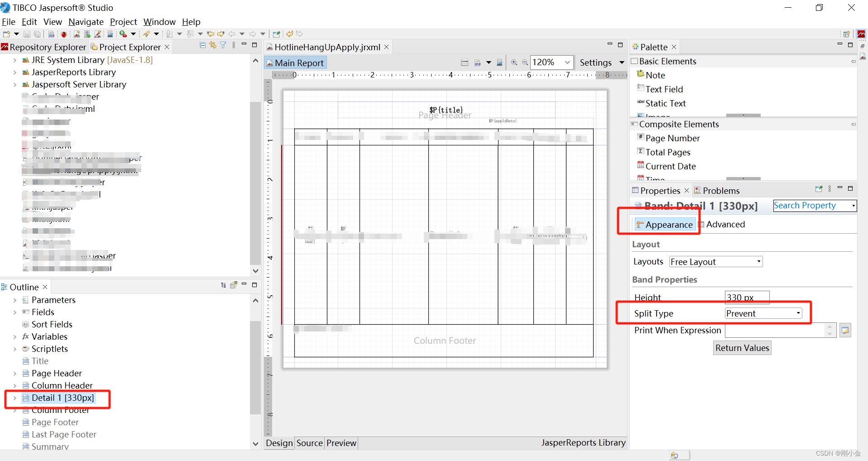Click the Save icon in toolbar
Viewport: 868px width, 461px height.
27,34
